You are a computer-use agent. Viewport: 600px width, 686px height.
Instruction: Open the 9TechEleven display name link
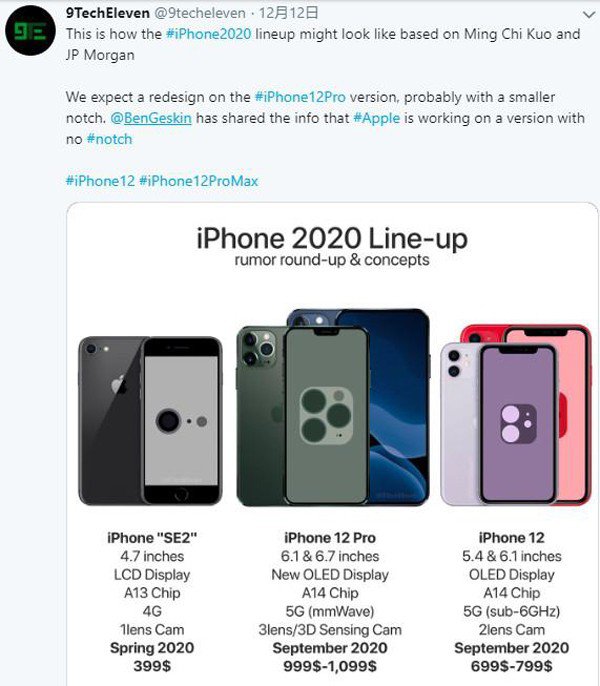point(108,13)
